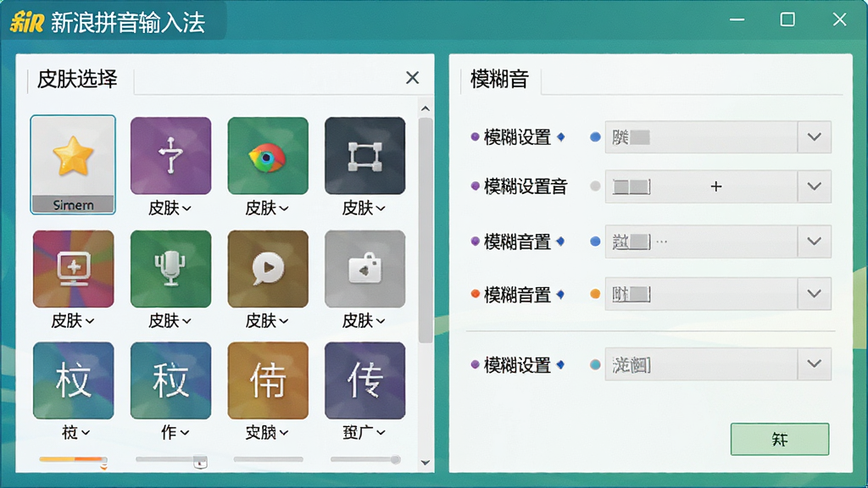868x488 pixels.
Task: Open 皮肤 dropdown under the shopping bag skin
Action: [x=364, y=321]
